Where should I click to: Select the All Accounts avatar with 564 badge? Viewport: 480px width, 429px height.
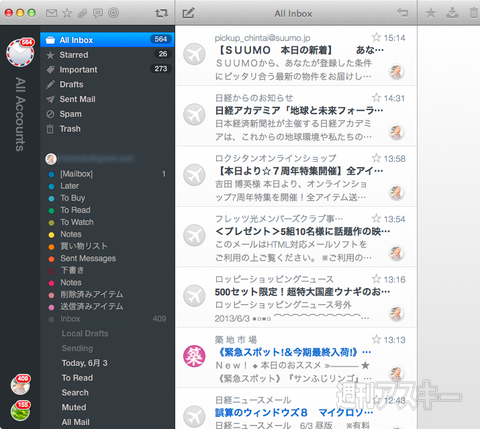[x=20, y=52]
